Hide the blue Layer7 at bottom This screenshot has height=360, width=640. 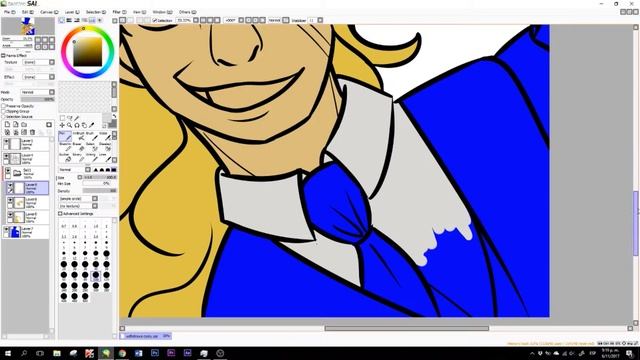6,230
